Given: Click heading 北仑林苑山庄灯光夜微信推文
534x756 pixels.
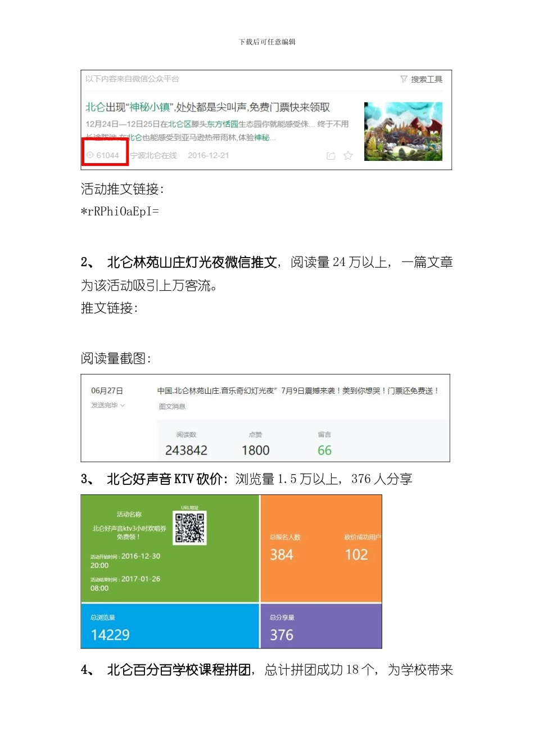Looking at the screenshot, I should click(192, 262).
